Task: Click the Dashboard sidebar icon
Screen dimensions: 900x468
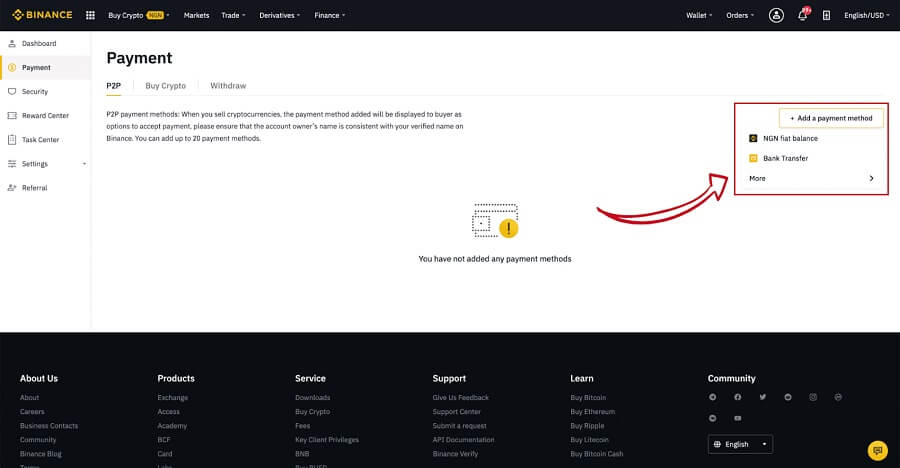Action: pos(12,44)
